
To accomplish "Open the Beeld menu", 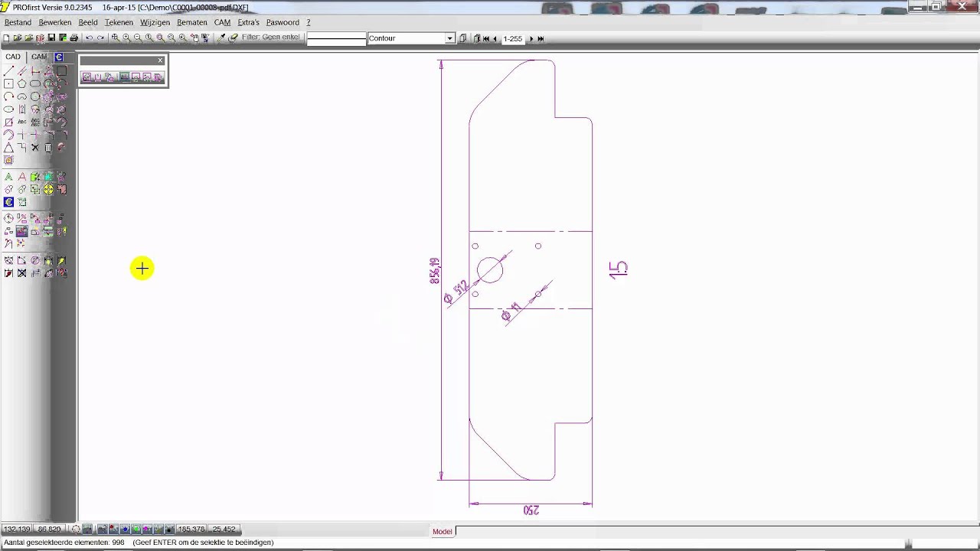I will click(x=88, y=22).
